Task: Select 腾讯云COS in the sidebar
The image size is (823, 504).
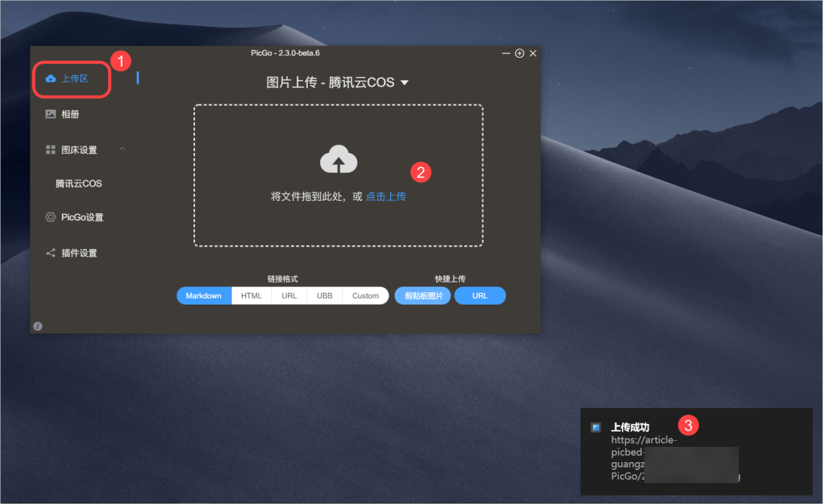Action: click(78, 183)
